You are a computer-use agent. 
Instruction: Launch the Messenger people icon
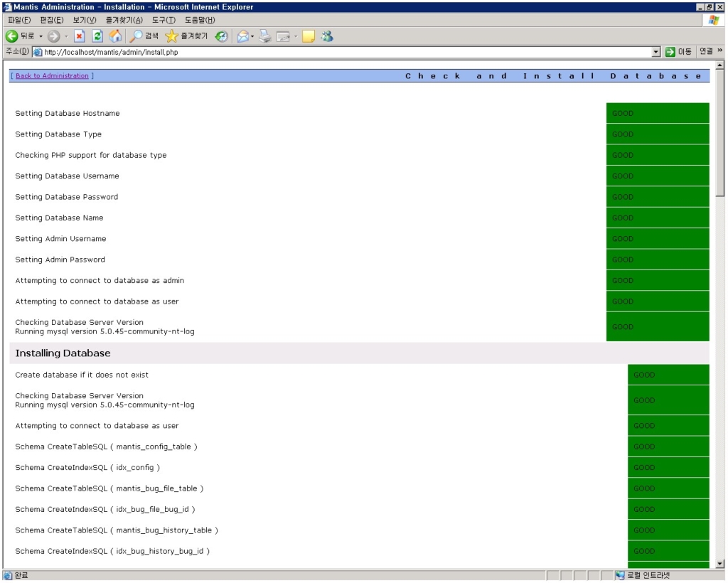tap(327, 36)
